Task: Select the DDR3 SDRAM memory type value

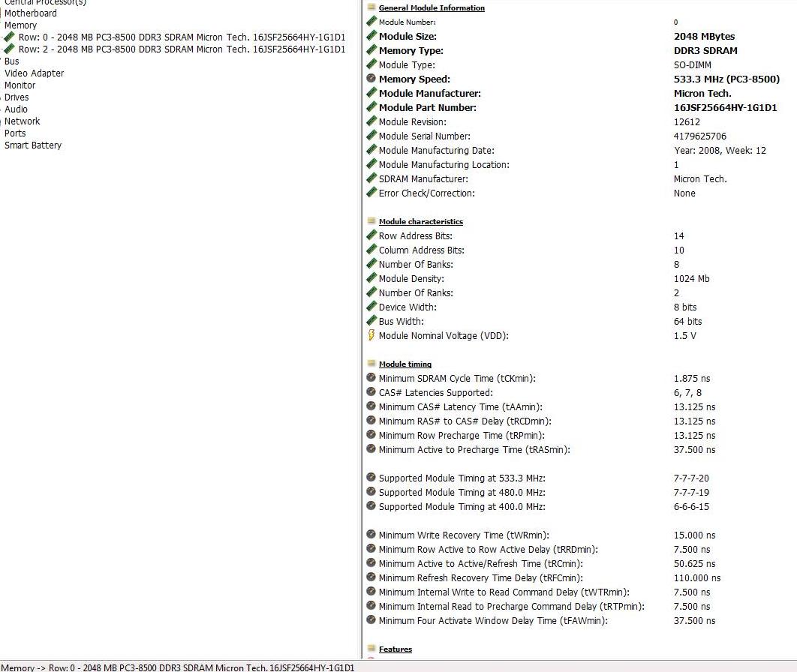Action: (705, 51)
